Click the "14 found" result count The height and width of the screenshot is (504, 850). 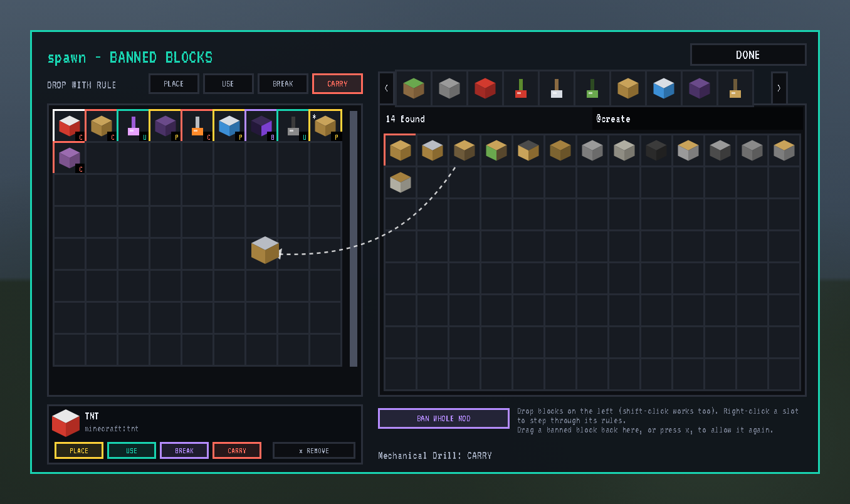[x=405, y=119]
